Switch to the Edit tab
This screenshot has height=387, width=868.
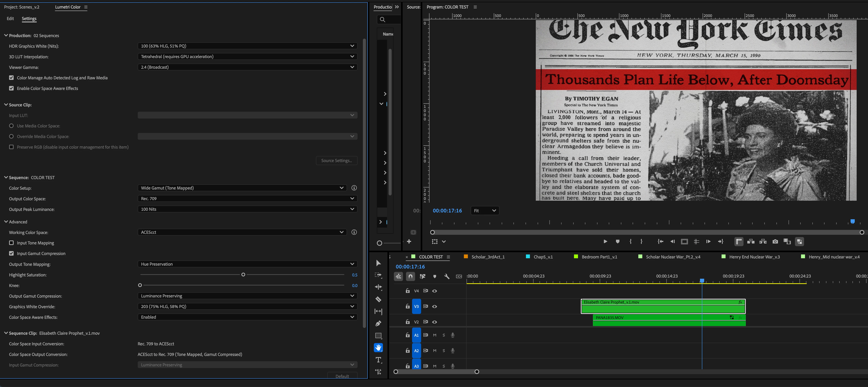coord(10,19)
